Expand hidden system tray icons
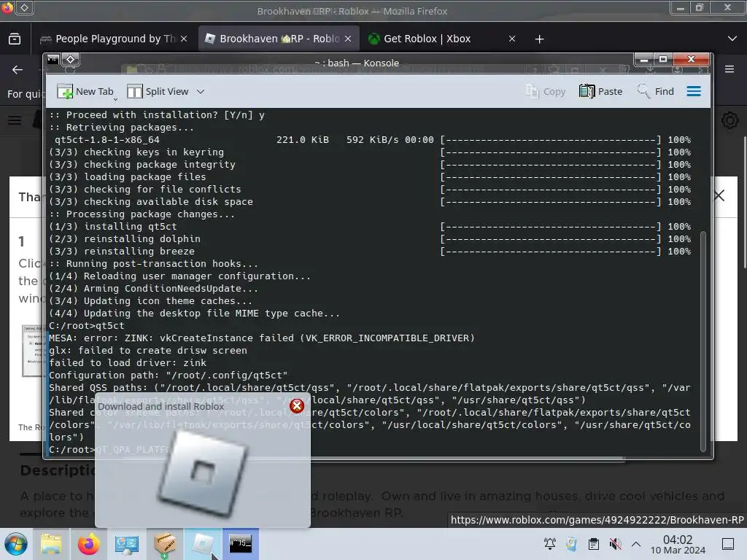The width and height of the screenshot is (747, 560). pyautogui.click(x=636, y=544)
